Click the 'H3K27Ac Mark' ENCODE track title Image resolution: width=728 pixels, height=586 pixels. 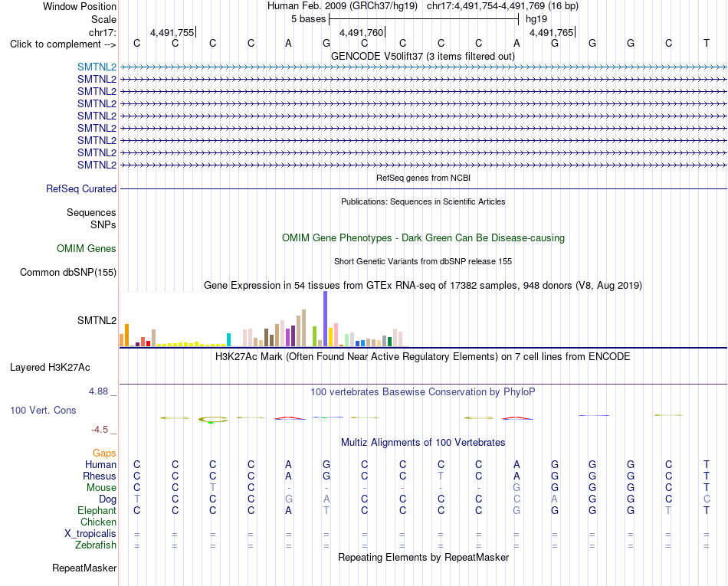point(423,357)
